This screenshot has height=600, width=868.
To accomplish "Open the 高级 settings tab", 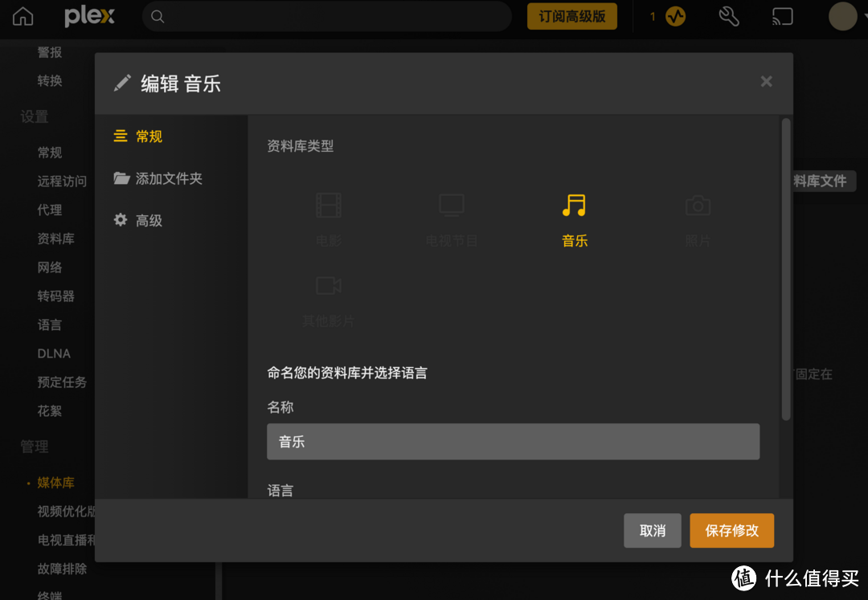I will (x=148, y=220).
